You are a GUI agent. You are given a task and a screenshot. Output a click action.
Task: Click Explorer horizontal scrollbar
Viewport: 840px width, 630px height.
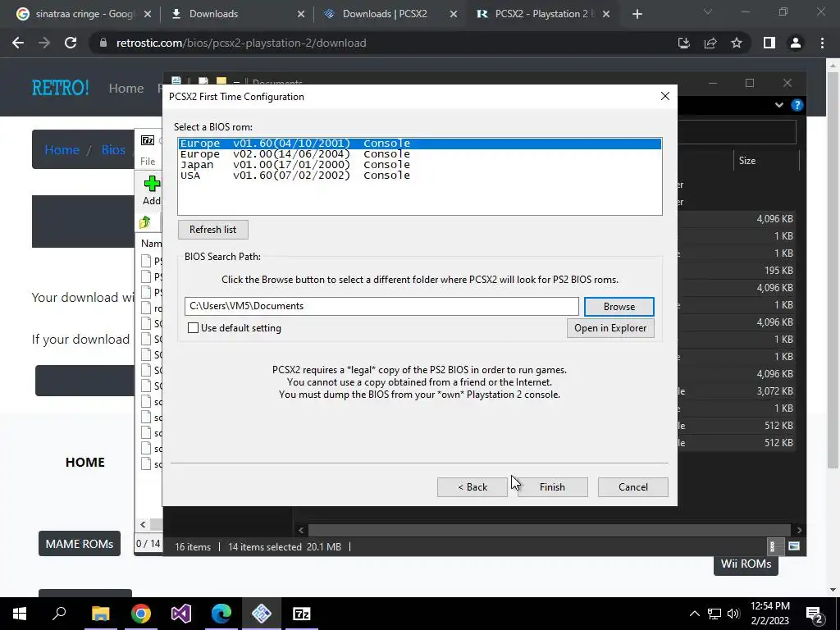pyautogui.click(x=550, y=531)
